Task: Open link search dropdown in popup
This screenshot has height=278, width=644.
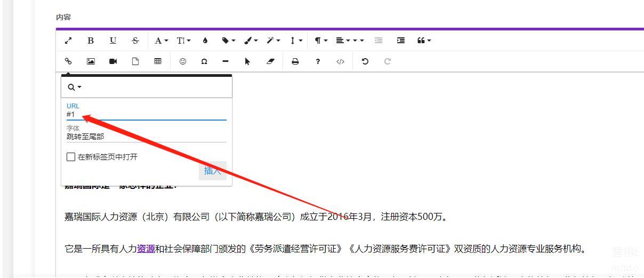Action: pyautogui.click(x=75, y=87)
